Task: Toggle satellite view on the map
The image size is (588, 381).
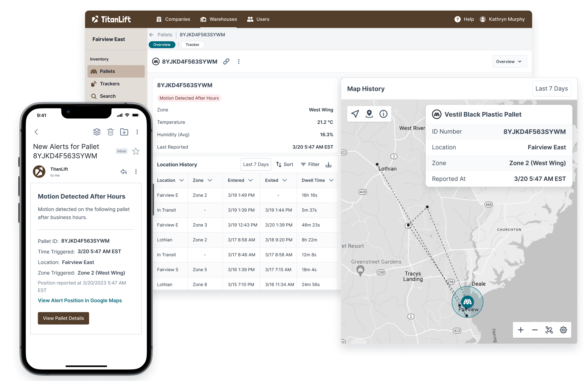Action: point(549,330)
